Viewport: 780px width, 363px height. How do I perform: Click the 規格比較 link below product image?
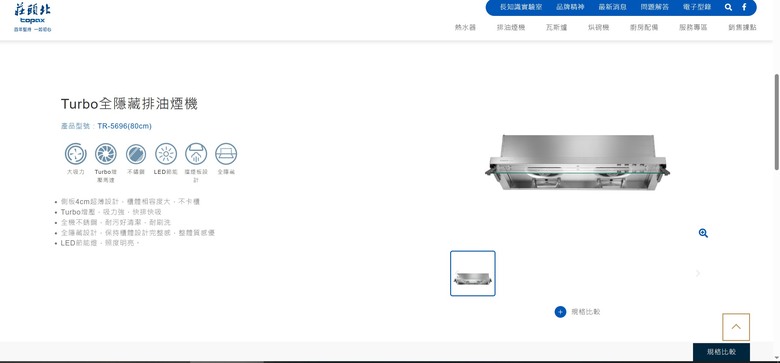(x=585, y=312)
